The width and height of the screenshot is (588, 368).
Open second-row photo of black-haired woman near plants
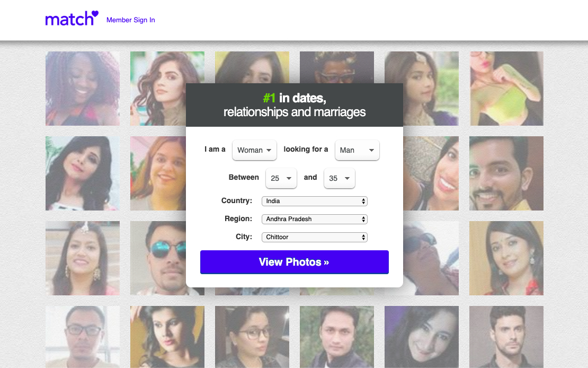pos(83,173)
